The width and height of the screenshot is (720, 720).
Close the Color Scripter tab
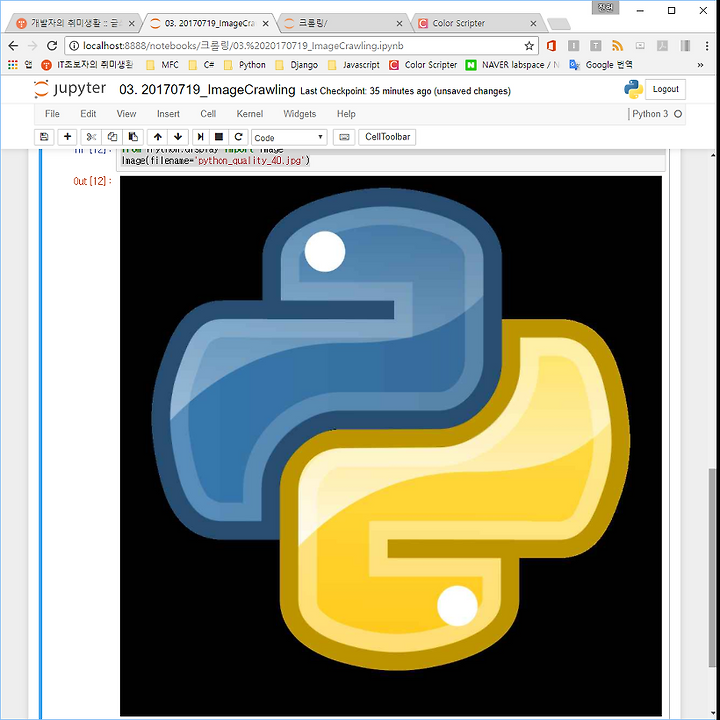click(533, 23)
